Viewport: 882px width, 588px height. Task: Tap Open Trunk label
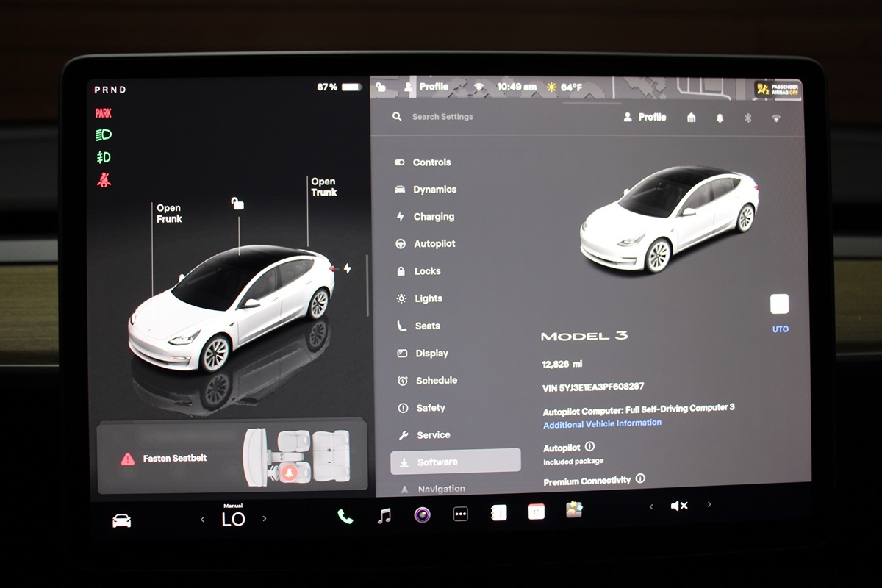coord(323,187)
